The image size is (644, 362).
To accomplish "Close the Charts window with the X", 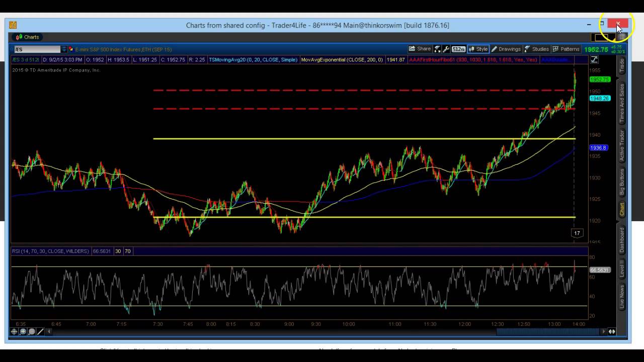I will 617,24.
